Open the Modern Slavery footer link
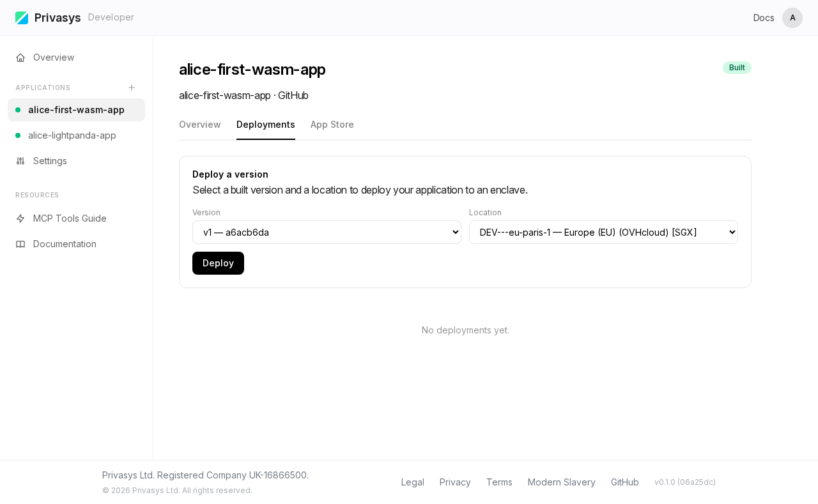The image size is (818, 504). coord(561,482)
